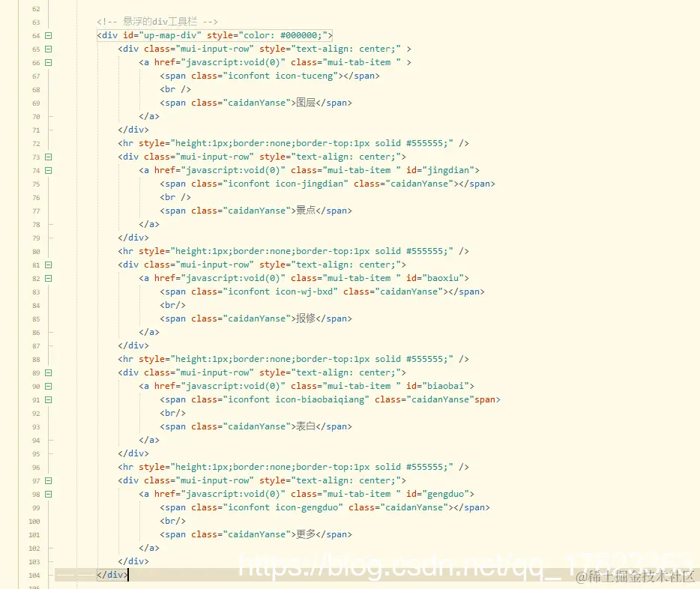The height and width of the screenshot is (589, 700).
Task: Click the malformed "span>" ending on line 91
Action: (x=487, y=400)
